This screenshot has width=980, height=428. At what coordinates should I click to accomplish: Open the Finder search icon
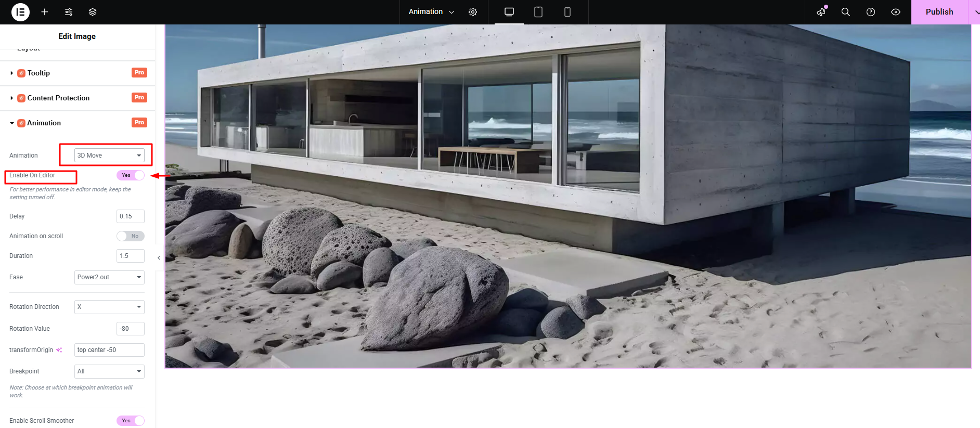pyautogui.click(x=846, y=12)
